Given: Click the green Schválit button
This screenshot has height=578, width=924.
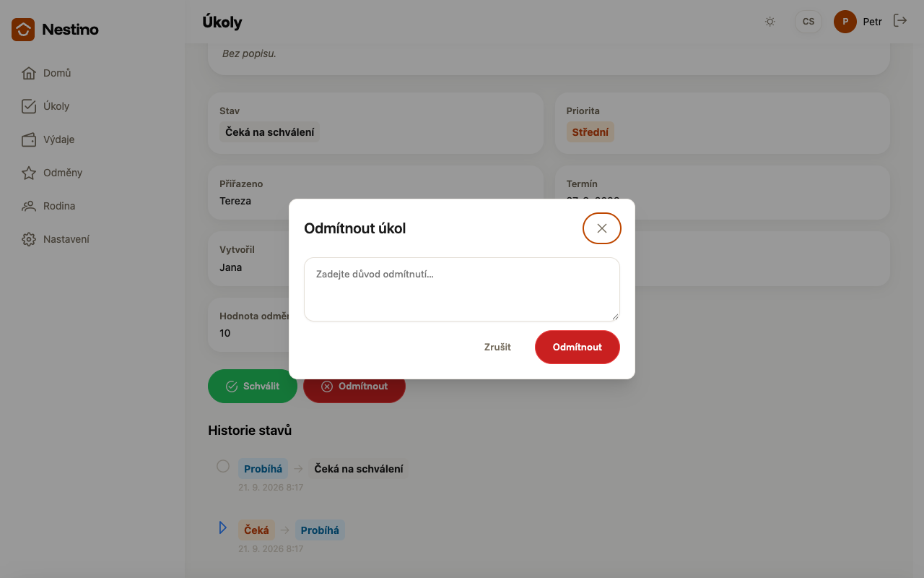Looking at the screenshot, I should tap(253, 387).
